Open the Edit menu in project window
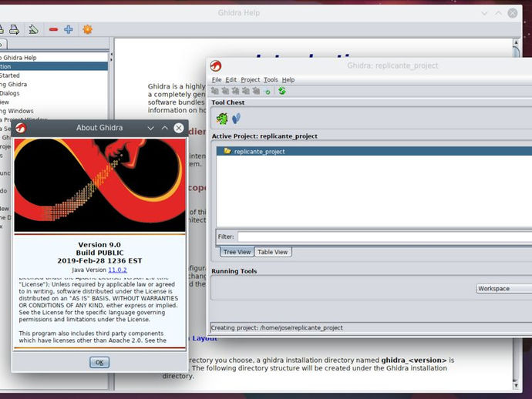The width and height of the screenshot is (532, 399). (231, 79)
